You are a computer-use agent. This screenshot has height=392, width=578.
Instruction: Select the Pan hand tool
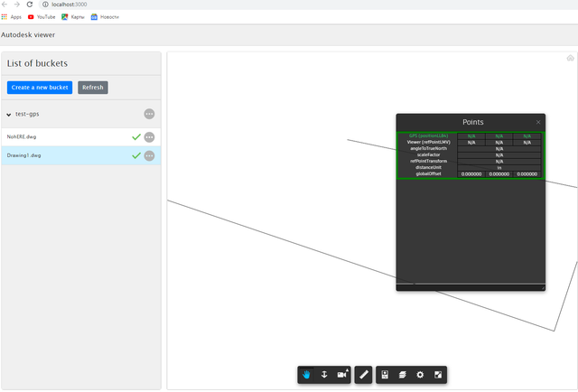pos(306,375)
